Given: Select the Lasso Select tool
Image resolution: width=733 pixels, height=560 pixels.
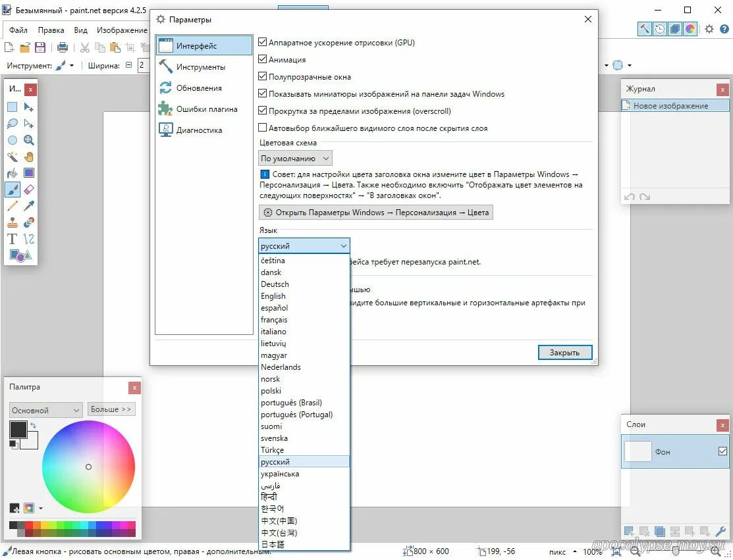Looking at the screenshot, I should [12, 124].
